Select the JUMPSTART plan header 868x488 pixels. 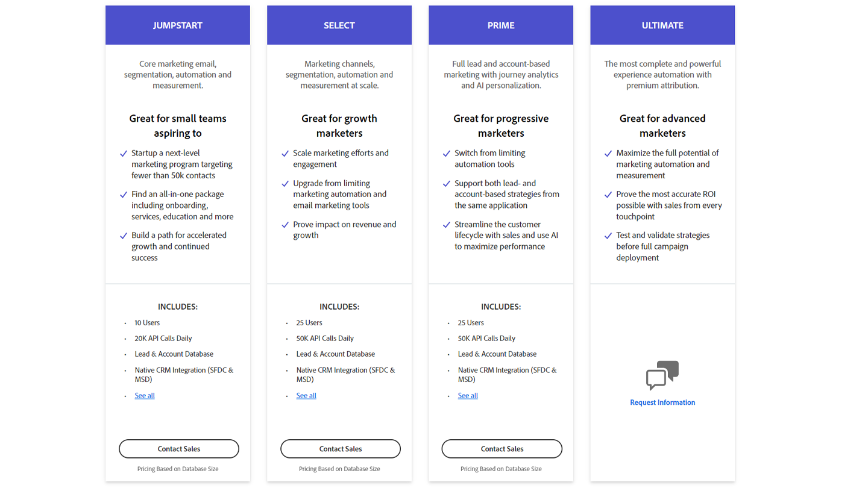coord(178,25)
